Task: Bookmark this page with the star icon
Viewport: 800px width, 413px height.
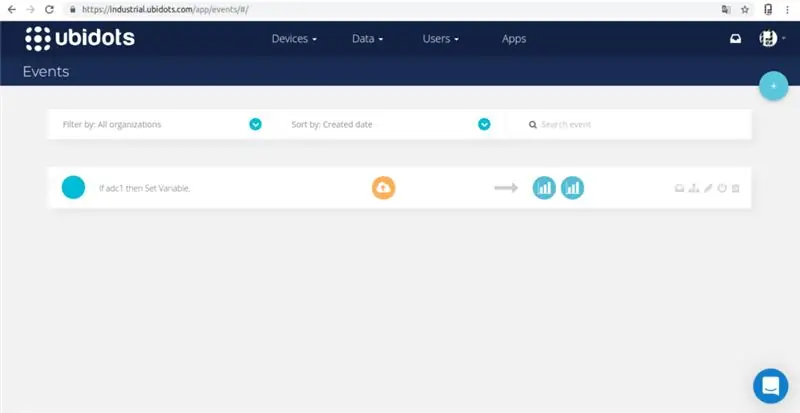Action: (745, 9)
